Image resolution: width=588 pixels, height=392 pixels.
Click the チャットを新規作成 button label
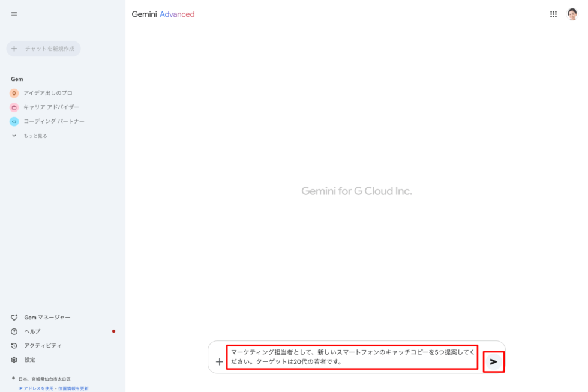(49, 49)
